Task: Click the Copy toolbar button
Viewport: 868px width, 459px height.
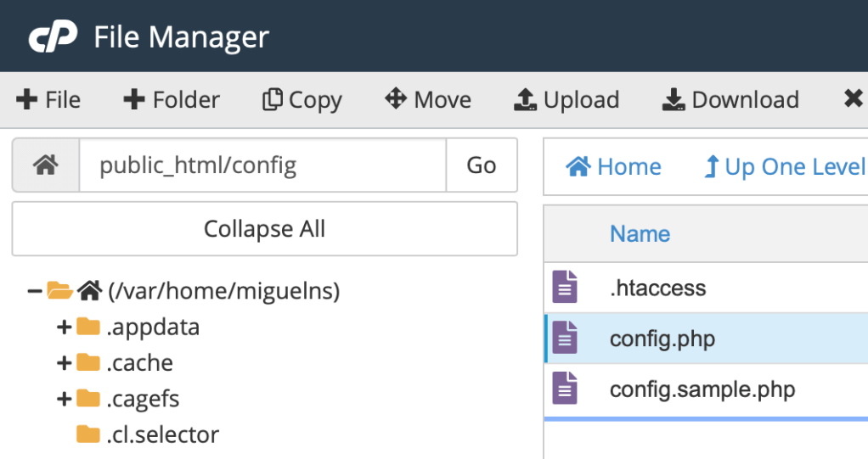Action: [x=302, y=100]
